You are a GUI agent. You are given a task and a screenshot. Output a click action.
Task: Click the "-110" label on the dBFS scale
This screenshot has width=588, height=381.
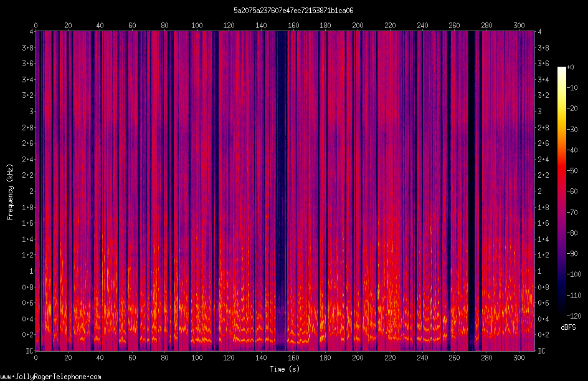574,296
